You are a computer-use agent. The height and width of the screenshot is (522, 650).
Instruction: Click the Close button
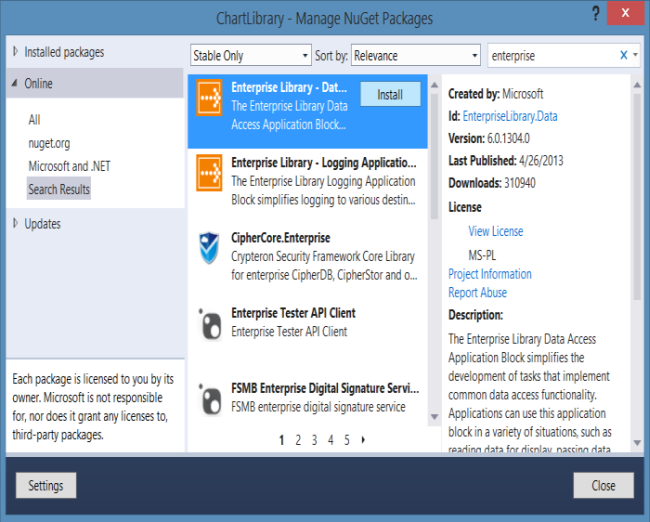coord(604,485)
